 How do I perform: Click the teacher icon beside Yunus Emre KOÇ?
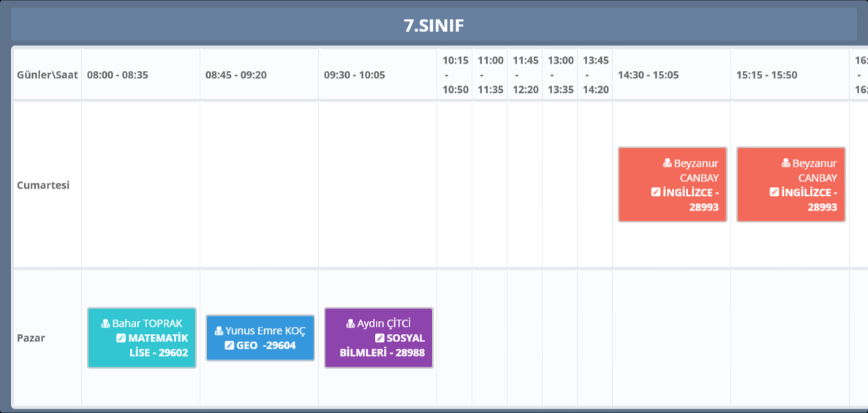point(219,330)
